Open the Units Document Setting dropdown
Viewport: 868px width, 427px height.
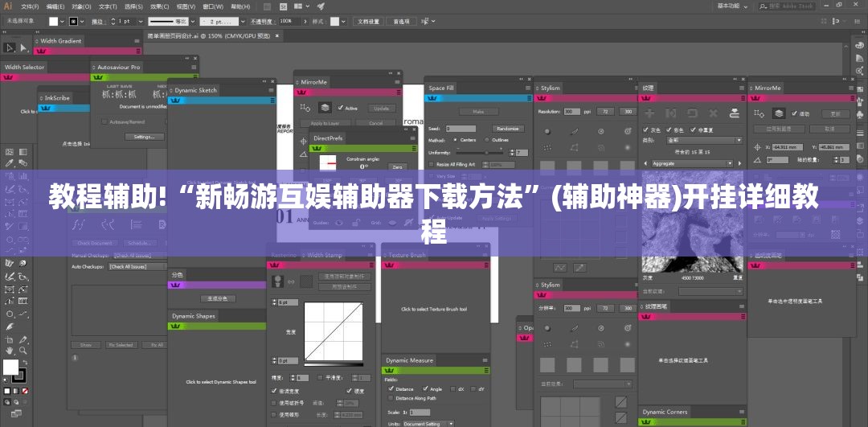(428, 424)
